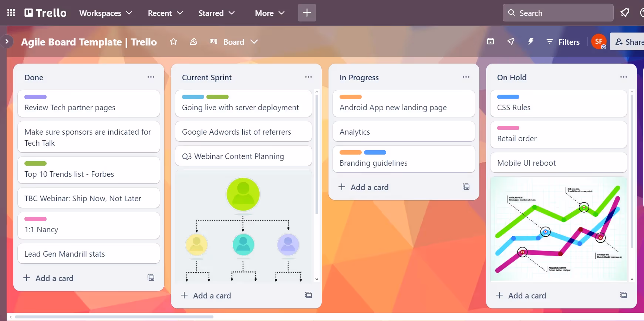Open the Workspaces dropdown menu
Screen dimensions: 644x321
(x=106, y=13)
